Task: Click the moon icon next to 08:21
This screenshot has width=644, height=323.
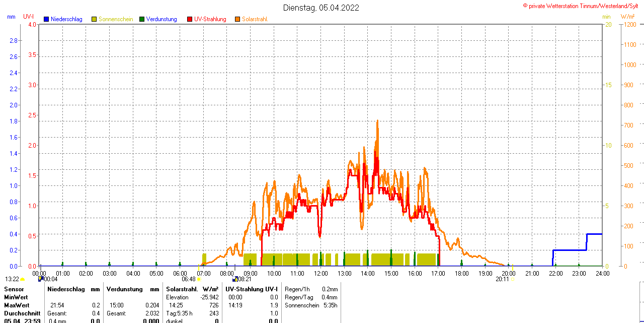Action: point(235,279)
